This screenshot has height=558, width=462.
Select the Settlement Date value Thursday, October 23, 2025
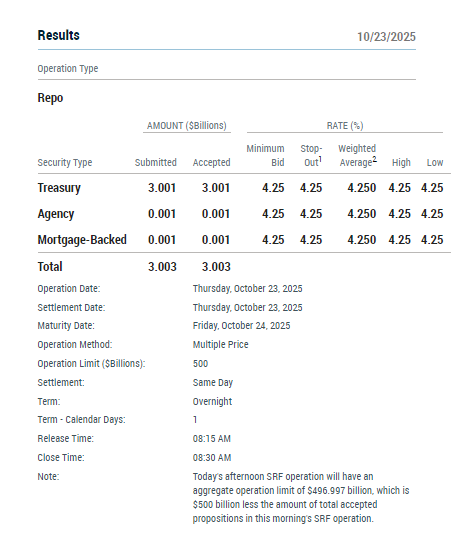coord(248,307)
